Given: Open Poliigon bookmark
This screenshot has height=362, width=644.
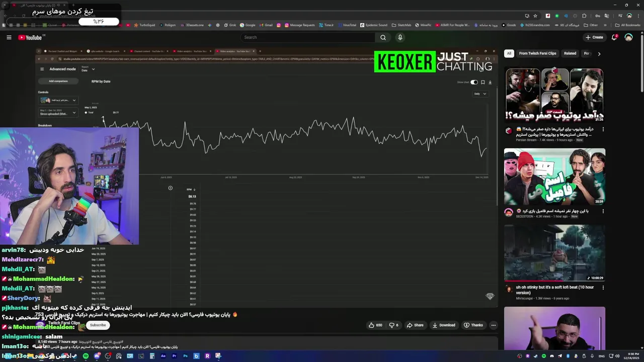Looking at the screenshot, I should click(x=167, y=25).
